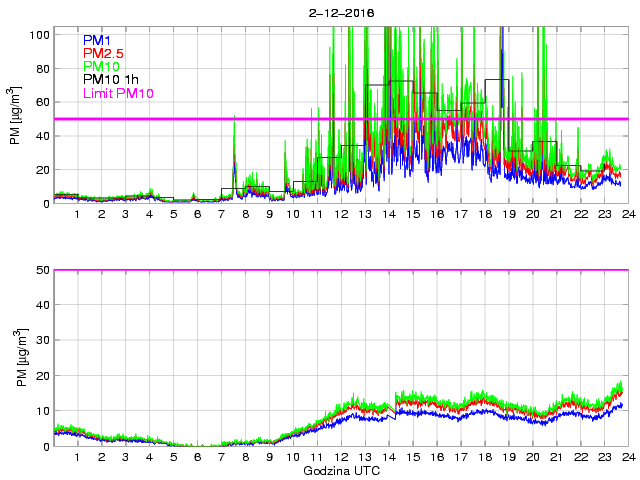640x480 pixels.
Task: Click the 20 tick on upper y-axis
Action: pyautogui.click(x=41, y=170)
